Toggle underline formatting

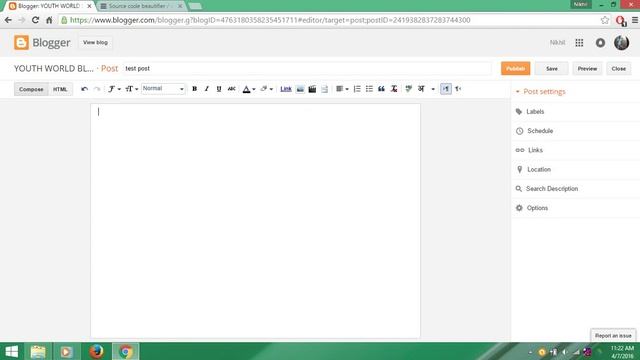[x=219, y=89]
